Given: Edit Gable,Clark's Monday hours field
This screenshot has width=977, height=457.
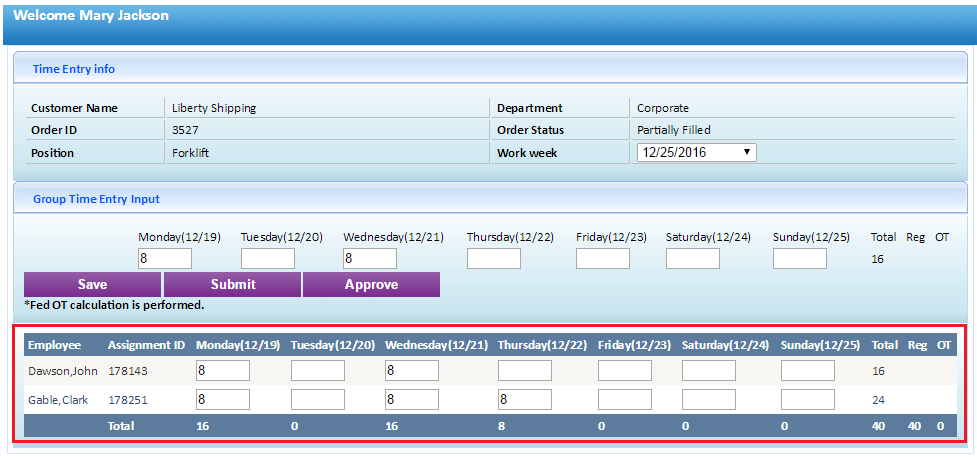Looking at the screenshot, I should click(x=223, y=400).
